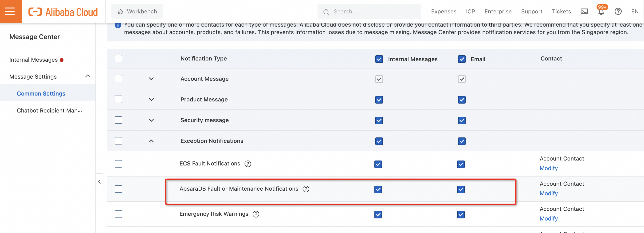
Task: Click the search magnifier icon
Action: tap(326, 12)
